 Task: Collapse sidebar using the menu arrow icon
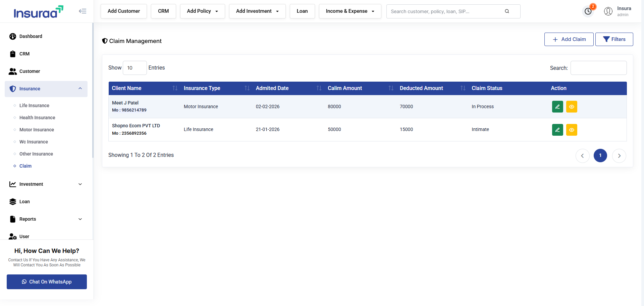tap(83, 11)
